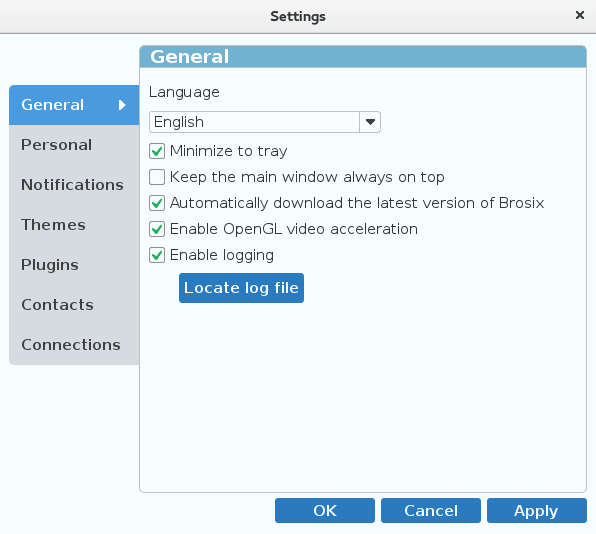The width and height of the screenshot is (596, 534).
Task: Go to the Plugins settings section
Action: 74,265
